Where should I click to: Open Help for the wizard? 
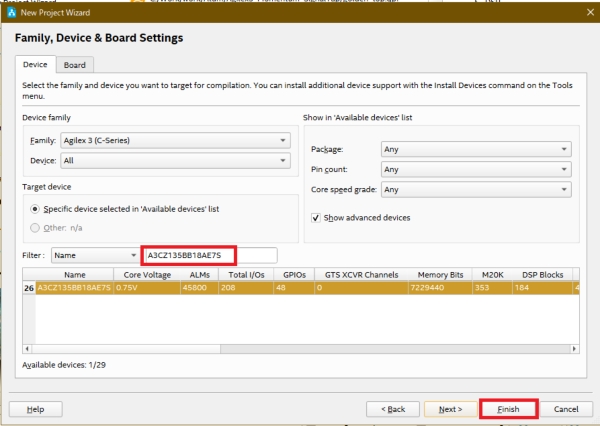tap(35, 409)
